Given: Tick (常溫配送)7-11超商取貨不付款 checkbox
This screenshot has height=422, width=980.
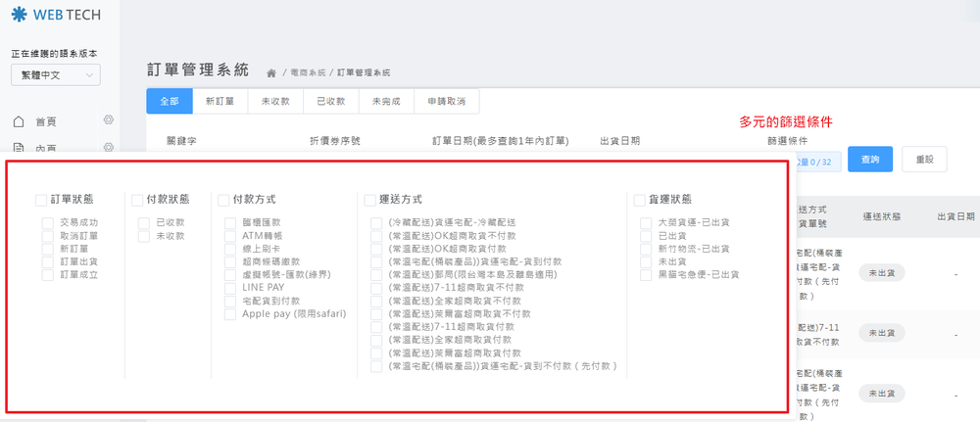Looking at the screenshot, I should (x=376, y=289).
